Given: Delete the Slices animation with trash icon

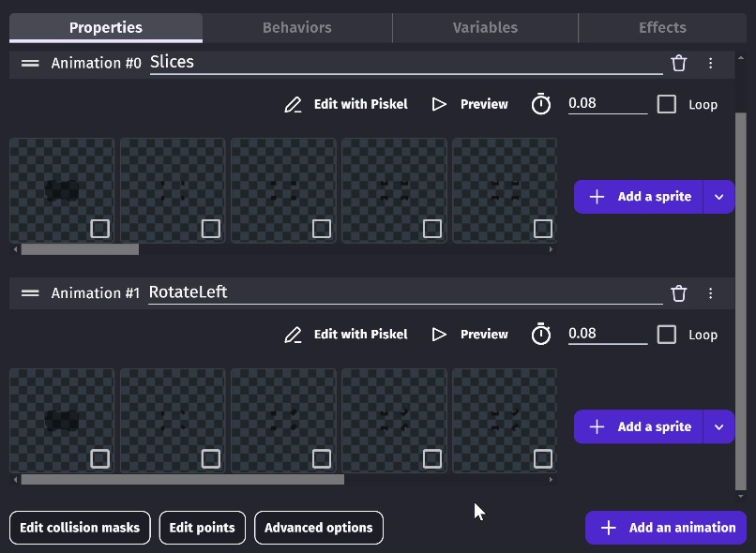Looking at the screenshot, I should click(x=679, y=63).
